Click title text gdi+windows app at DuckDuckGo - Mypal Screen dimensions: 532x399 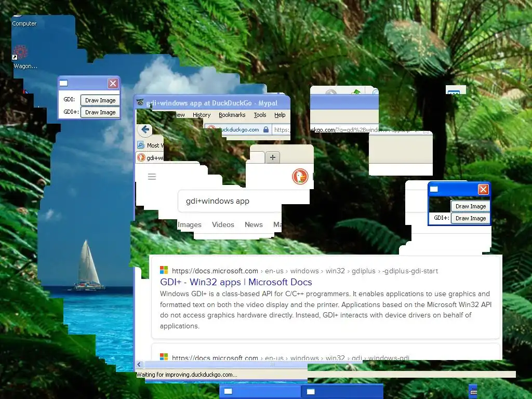coord(212,103)
